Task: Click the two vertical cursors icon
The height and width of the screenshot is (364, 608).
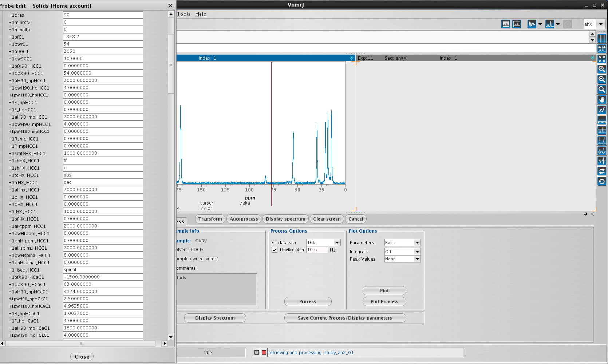Action: coord(602,38)
